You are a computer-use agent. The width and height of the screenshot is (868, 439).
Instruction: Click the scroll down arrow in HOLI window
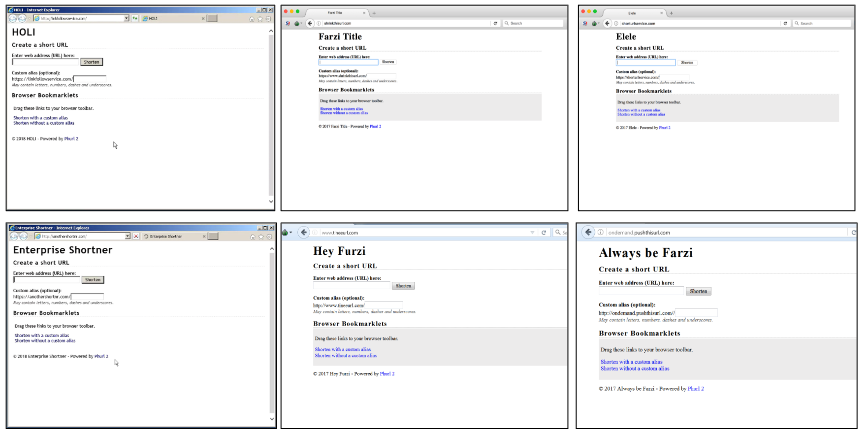pos(271,202)
